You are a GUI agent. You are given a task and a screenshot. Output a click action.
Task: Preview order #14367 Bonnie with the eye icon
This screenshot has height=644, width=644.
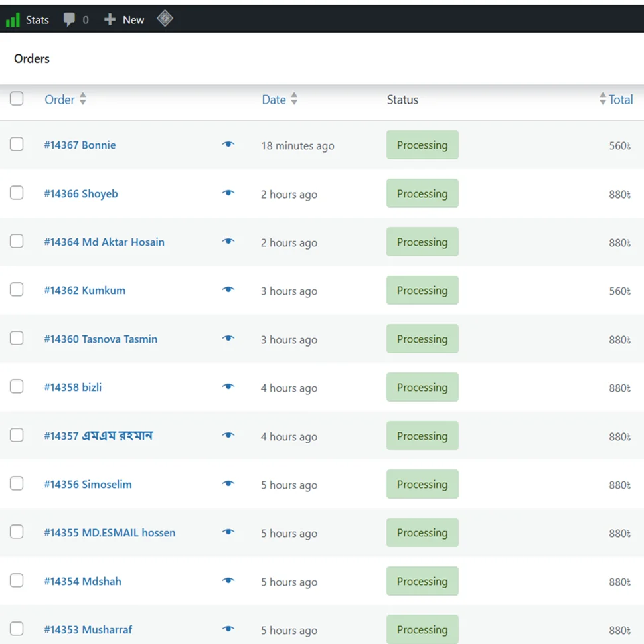click(228, 144)
